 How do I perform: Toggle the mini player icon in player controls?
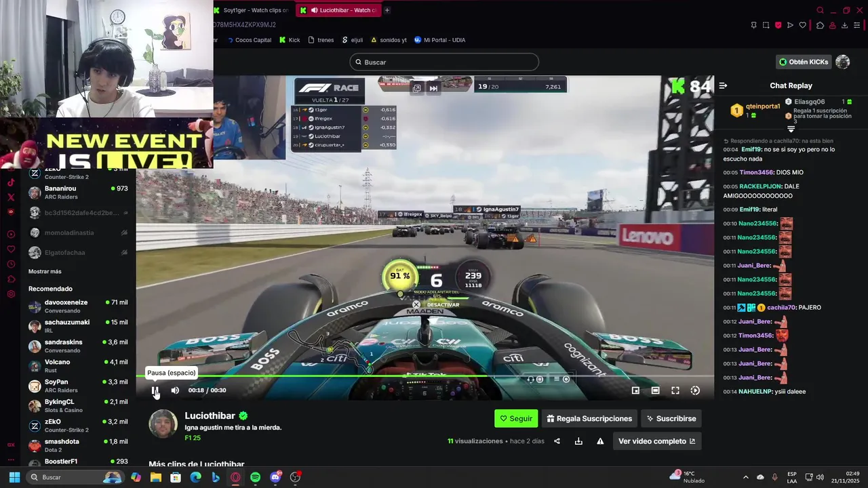point(635,390)
